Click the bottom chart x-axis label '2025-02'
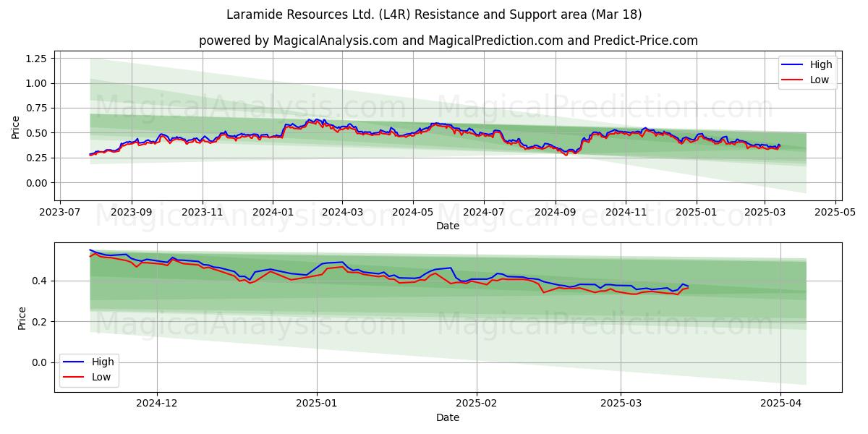 (x=478, y=404)
